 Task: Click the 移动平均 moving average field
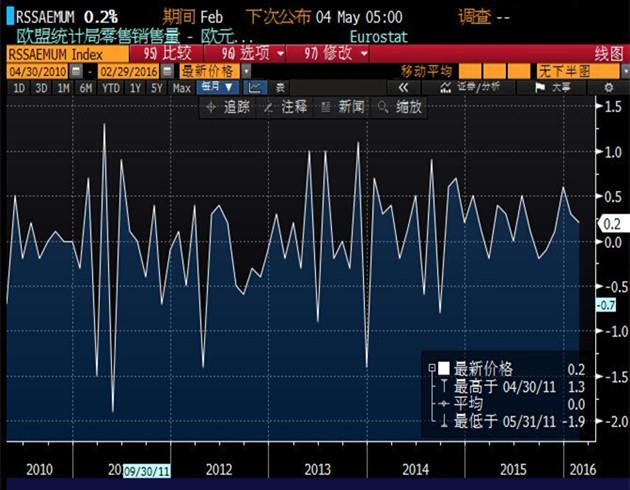427,72
